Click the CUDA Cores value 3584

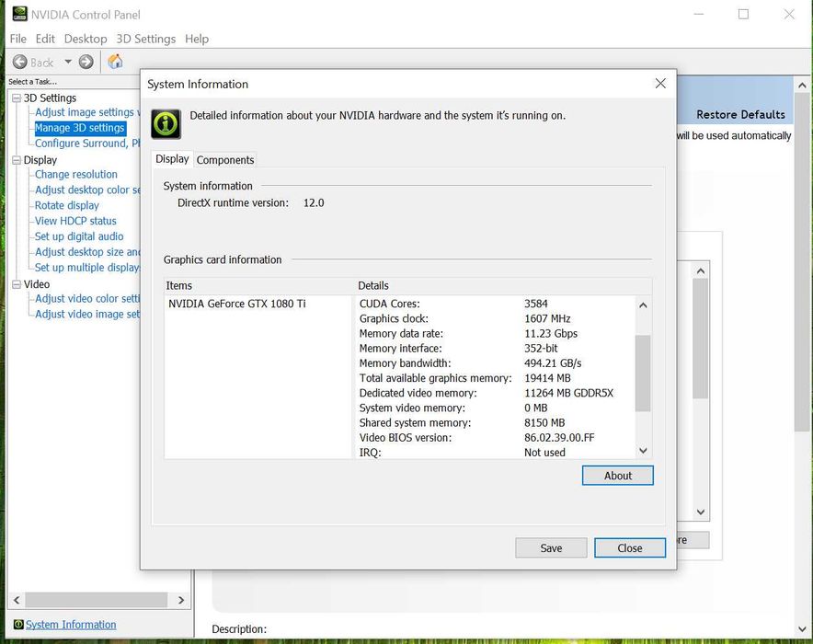click(535, 304)
